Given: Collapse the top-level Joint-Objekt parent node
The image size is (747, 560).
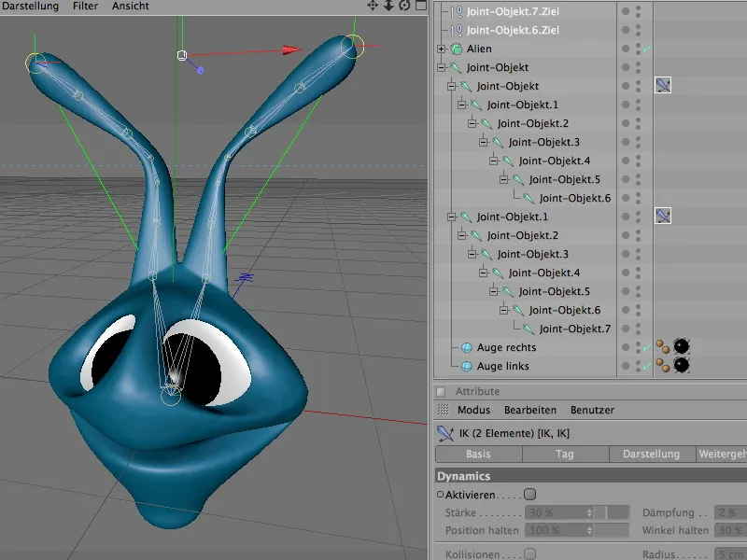Looking at the screenshot, I should coord(441,67).
